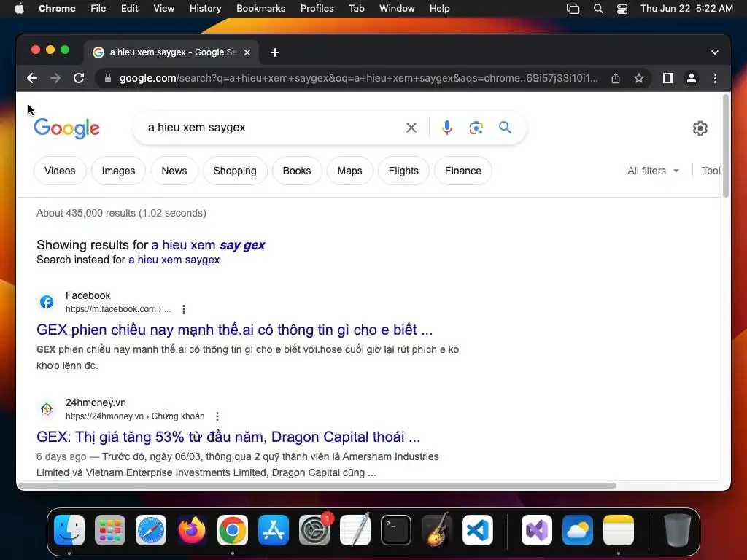The image size is (747, 560).
Task: Open Finder from the Dock
Action: click(x=69, y=530)
